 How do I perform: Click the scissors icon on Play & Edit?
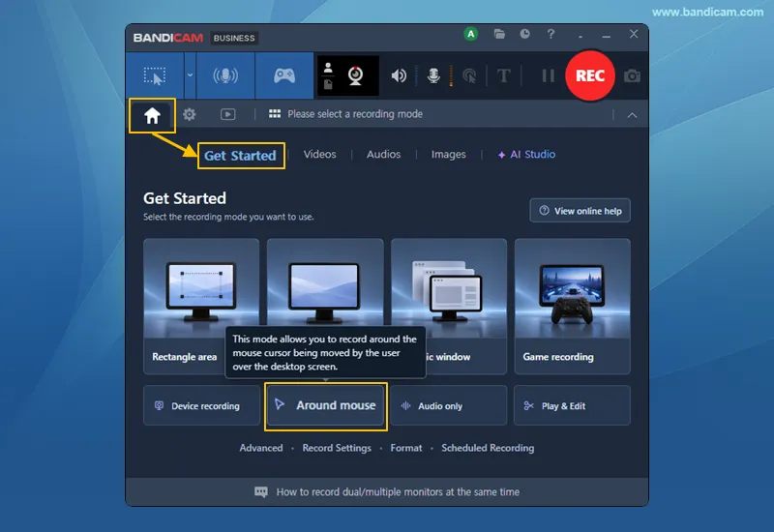pyautogui.click(x=528, y=405)
